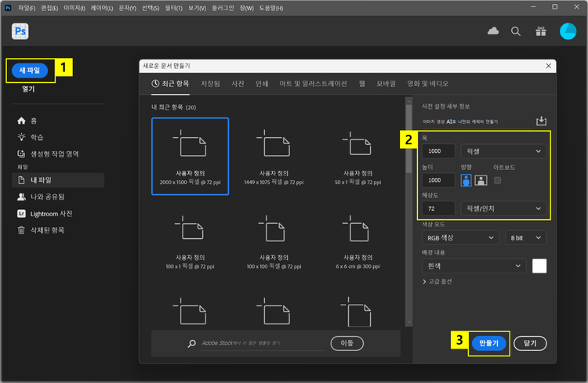
Task: Open the search magnifier icon
Action: (x=516, y=31)
